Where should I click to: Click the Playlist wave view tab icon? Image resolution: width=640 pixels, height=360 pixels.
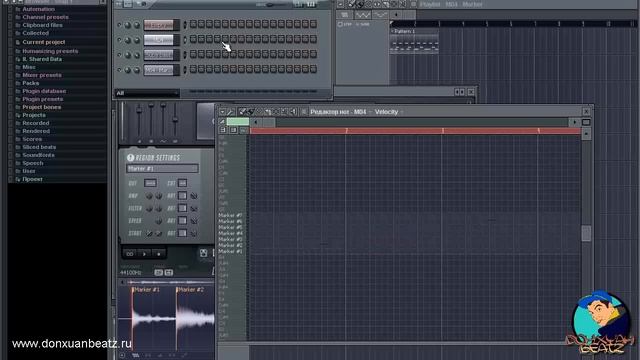(x=362, y=15)
